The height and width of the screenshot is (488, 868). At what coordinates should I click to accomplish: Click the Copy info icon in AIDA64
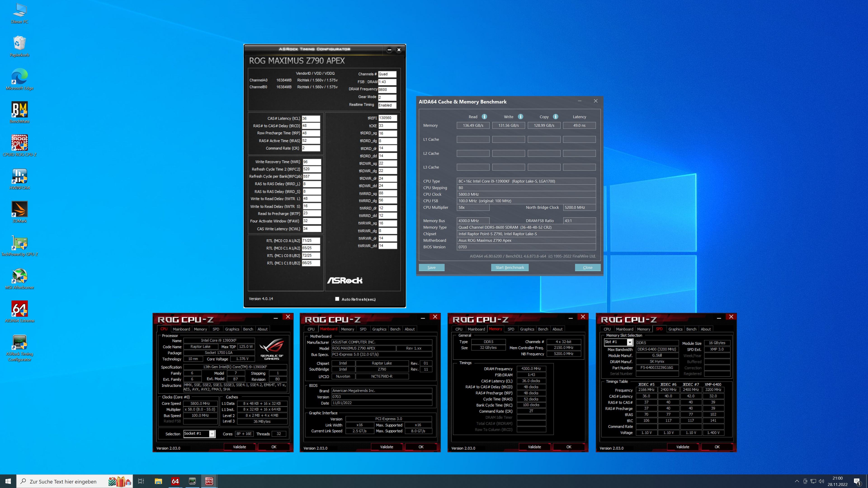click(555, 117)
